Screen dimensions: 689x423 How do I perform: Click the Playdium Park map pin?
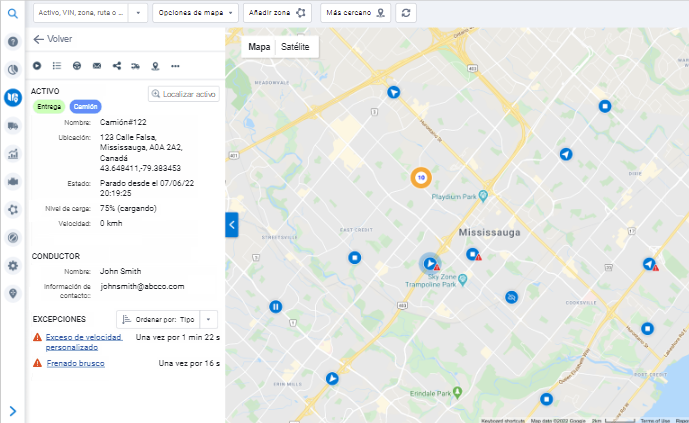pyautogui.click(x=483, y=195)
